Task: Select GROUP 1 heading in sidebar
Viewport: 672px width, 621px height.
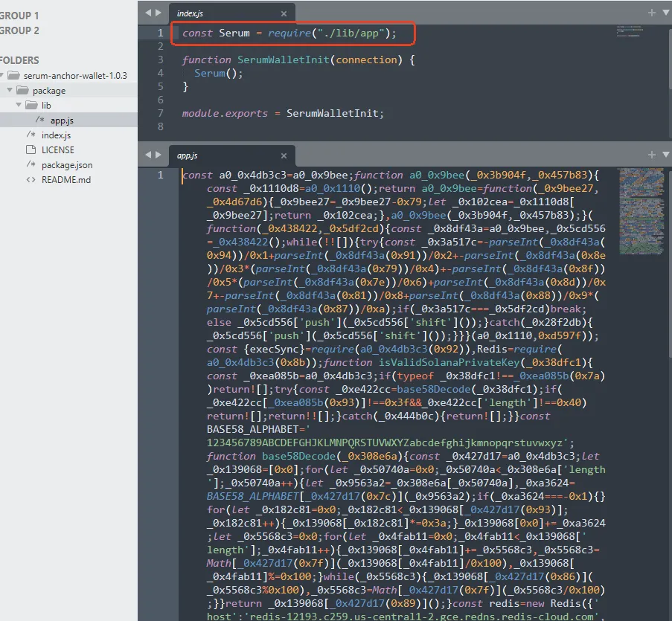Action: pyautogui.click(x=19, y=16)
